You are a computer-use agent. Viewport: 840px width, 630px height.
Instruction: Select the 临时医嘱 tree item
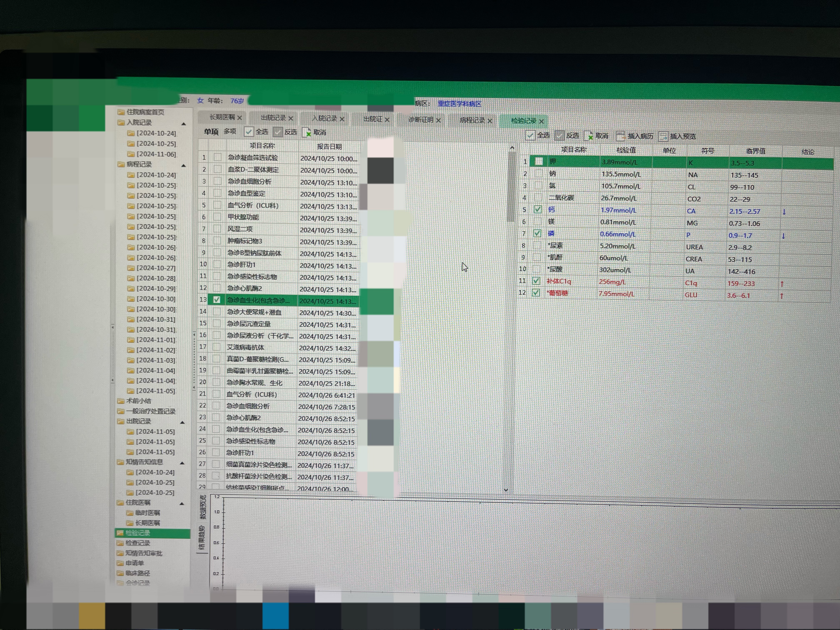pyautogui.click(x=144, y=513)
